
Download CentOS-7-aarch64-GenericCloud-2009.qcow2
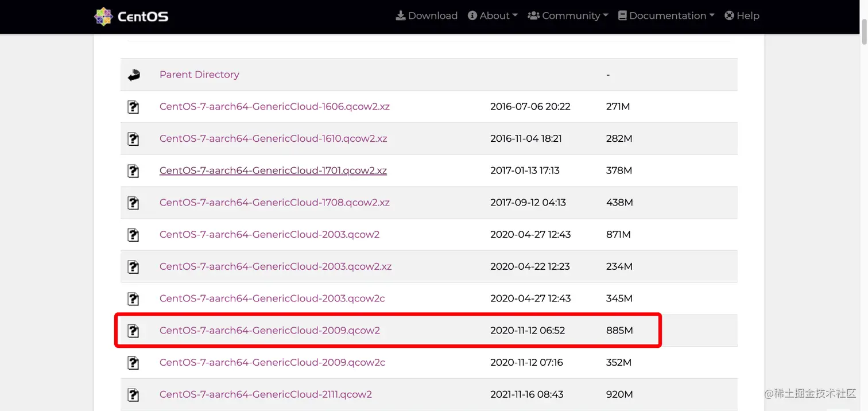pyautogui.click(x=270, y=331)
